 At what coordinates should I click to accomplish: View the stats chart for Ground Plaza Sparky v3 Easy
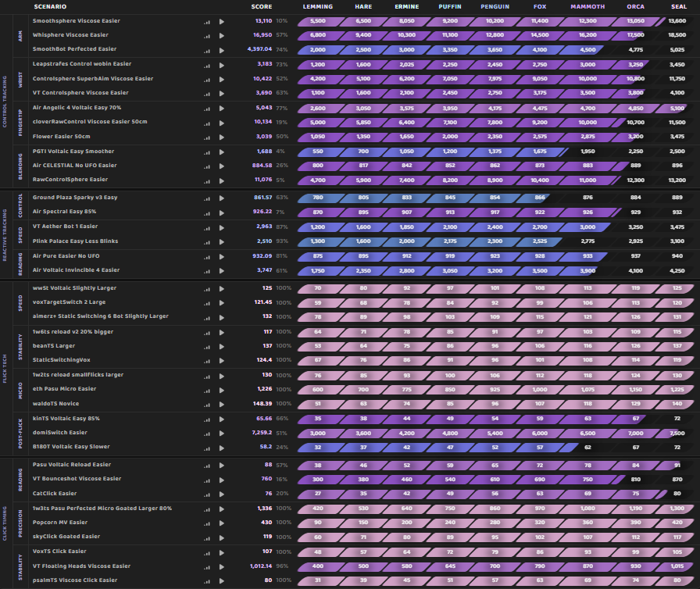[207, 198]
